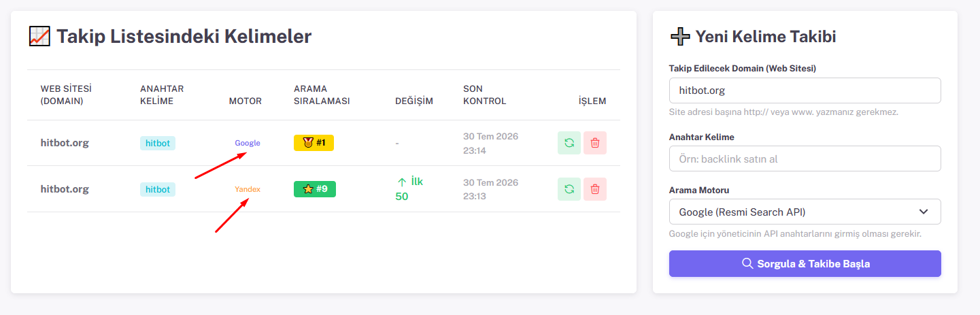Click the green İlk 50 change indicator

coord(410,189)
